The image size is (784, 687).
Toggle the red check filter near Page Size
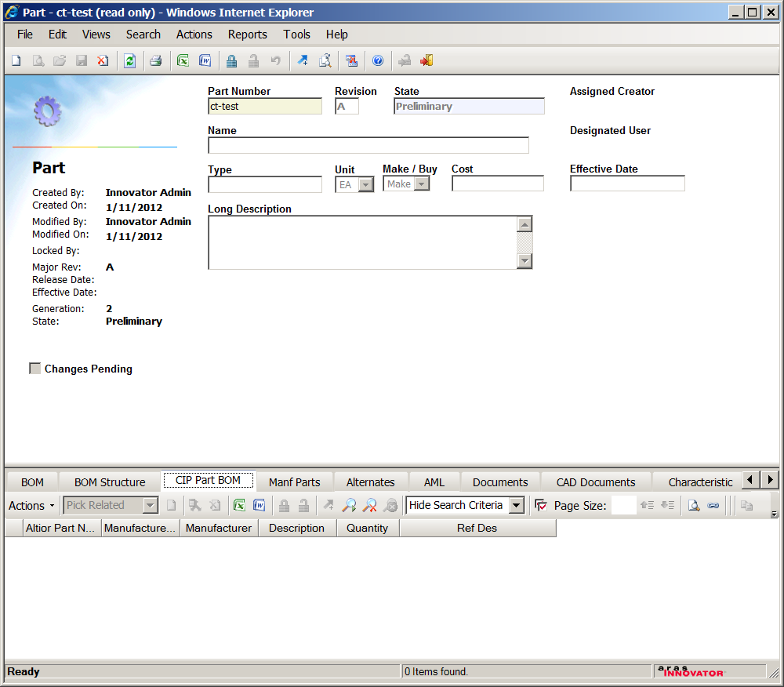click(540, 505)
